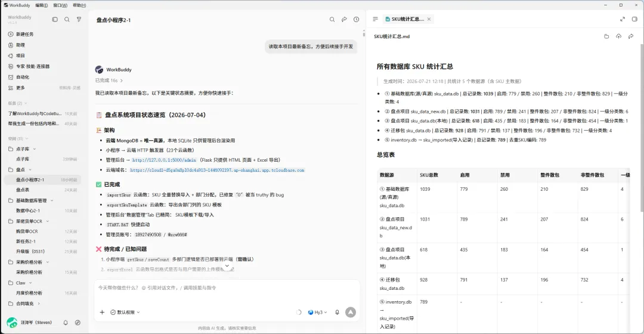Open notifications bell icon
The width and height of the screenshot is (644, 334).
pos(66,323)
